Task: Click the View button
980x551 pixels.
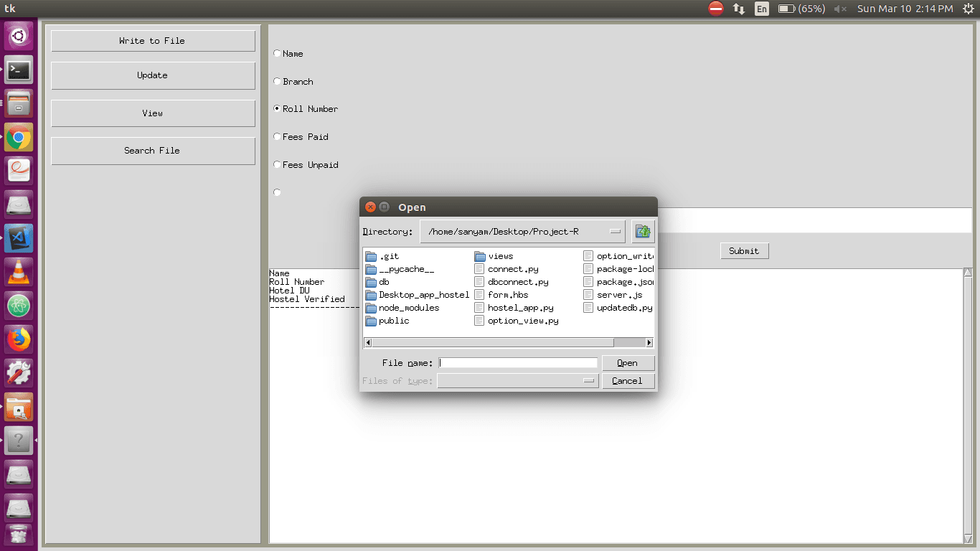Action: [x=153, y=113]
